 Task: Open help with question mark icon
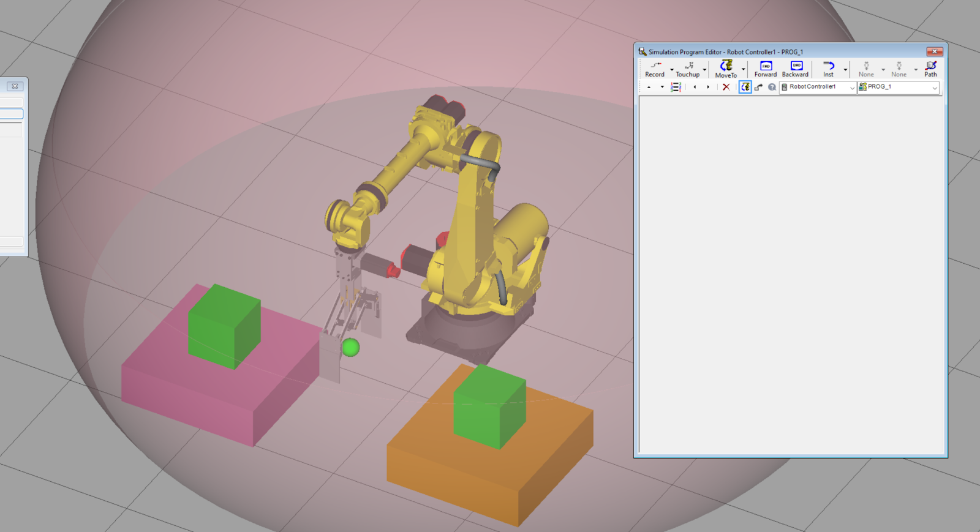(x=772, y=88)
